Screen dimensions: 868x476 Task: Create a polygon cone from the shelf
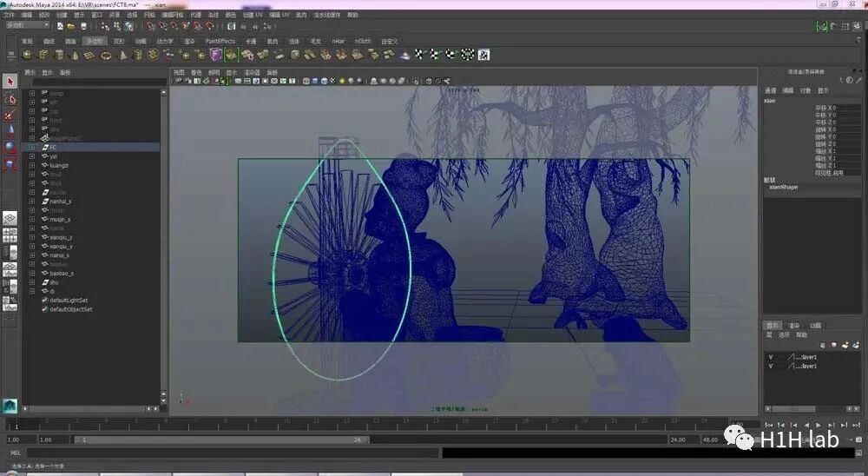[x=75, y=55]
